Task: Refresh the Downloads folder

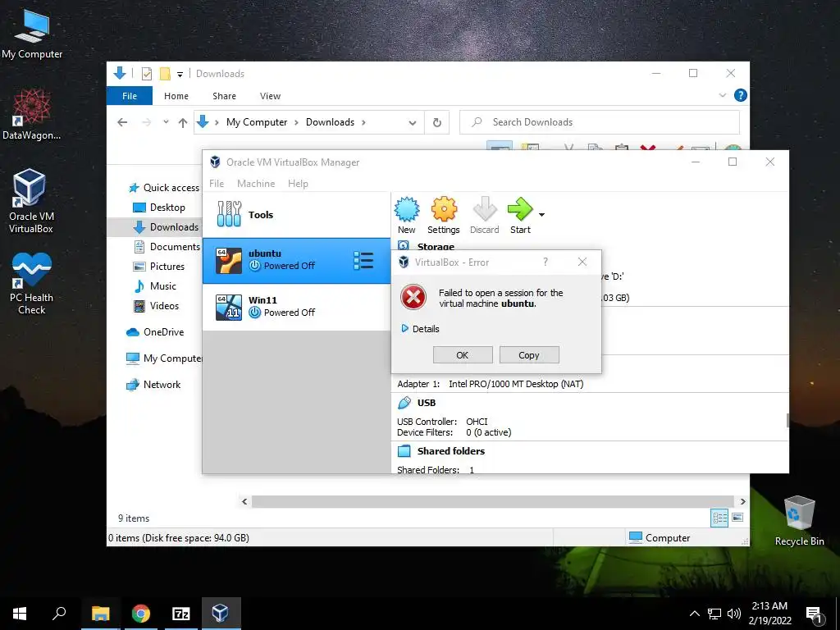Action: coord(437,123)
